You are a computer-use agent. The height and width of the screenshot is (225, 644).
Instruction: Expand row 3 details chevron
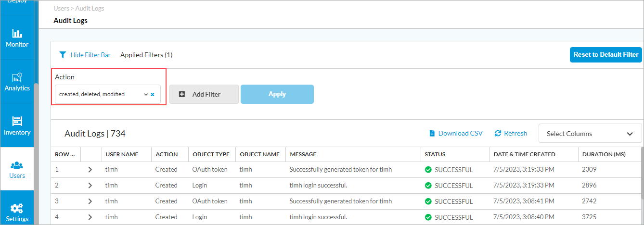(x=90, y=201)
